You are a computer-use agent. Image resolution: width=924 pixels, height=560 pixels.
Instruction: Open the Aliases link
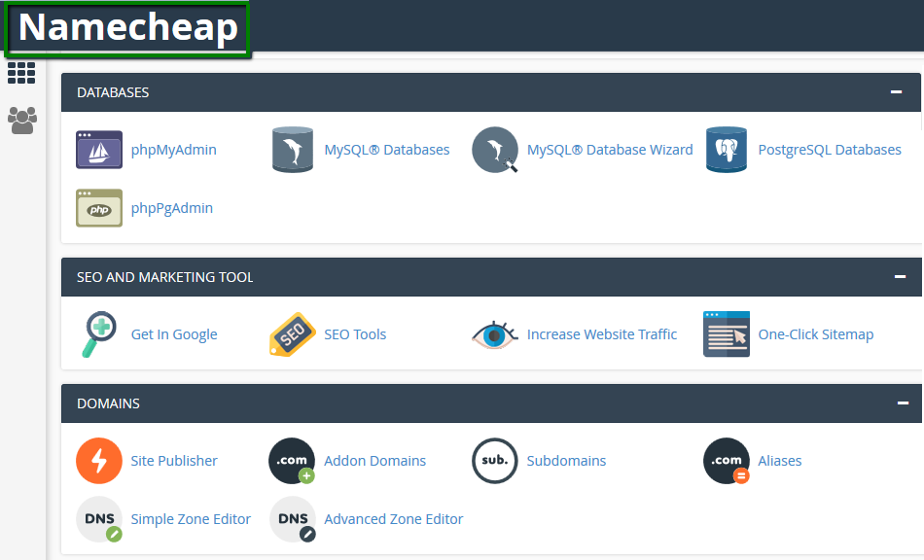click(x=780, y=461)
